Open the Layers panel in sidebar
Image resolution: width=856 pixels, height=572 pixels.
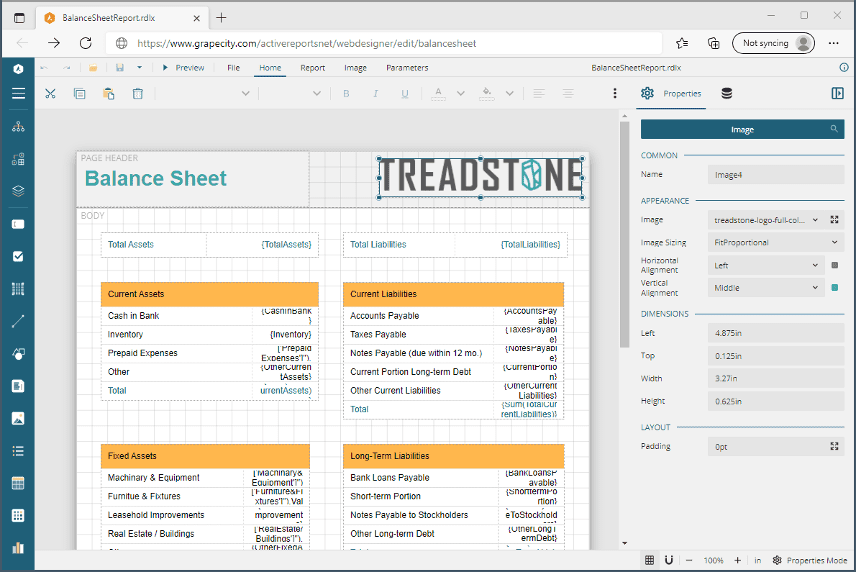point(18,191)
